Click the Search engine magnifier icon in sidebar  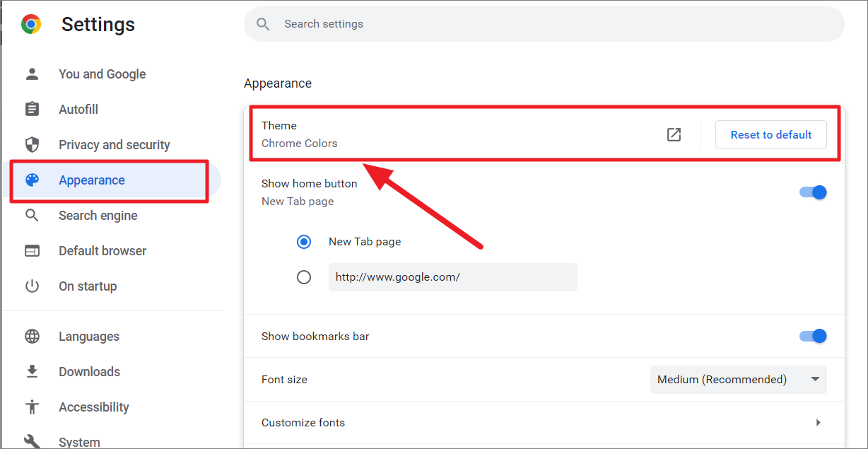32,216
